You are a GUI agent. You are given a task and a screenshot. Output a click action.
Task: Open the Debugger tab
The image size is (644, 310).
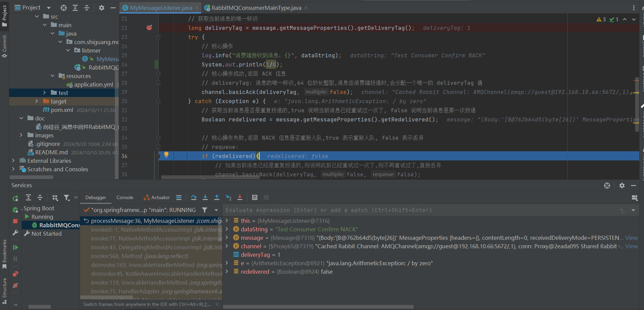pyautogui.click(x=96, y=197)
